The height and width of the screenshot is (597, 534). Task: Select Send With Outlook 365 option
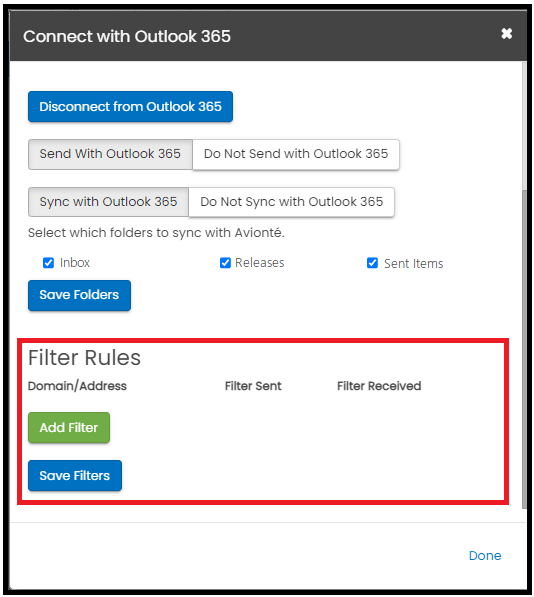click(x=110, y=154)
